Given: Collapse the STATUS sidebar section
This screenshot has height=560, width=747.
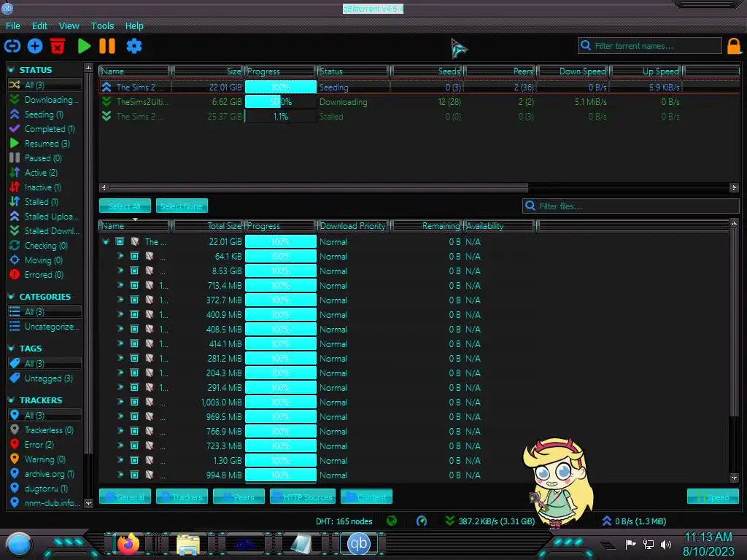Looking at the screenshot, I should coord(12,69).
